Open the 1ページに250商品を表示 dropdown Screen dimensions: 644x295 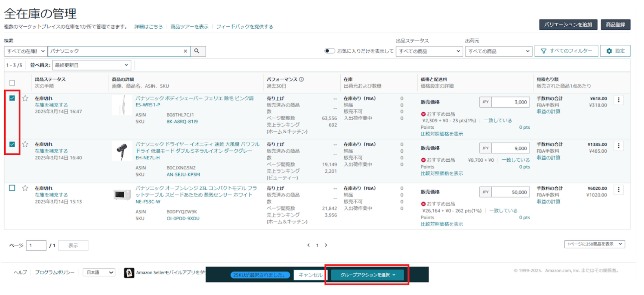(595, 244)
